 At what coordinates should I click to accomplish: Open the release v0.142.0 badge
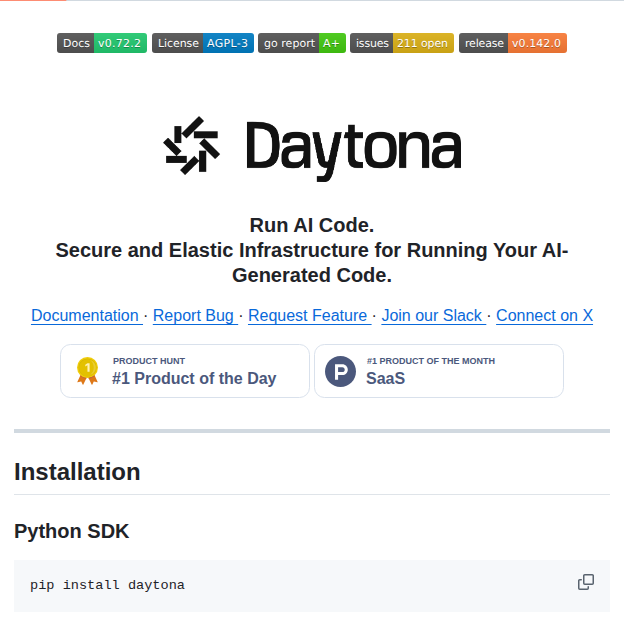click(513, 43)
